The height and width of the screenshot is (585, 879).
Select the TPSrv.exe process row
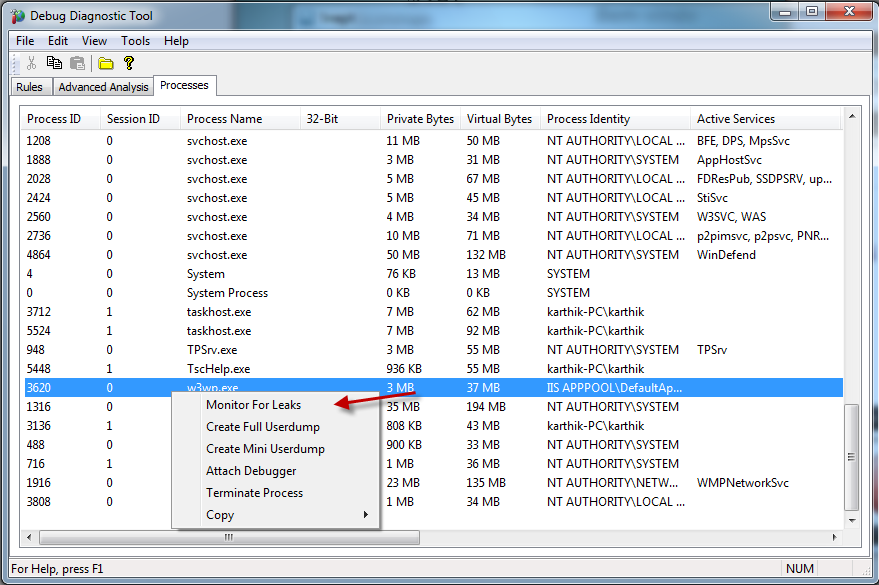pyautogui.click(x=433, y=350)
